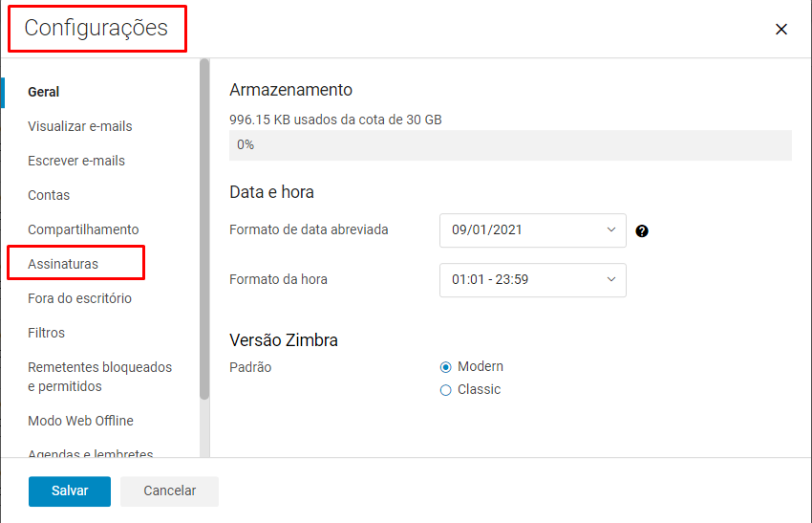812x523 pixels.
Task: Select Modo Web Offline option
Action: coord(80,421)
